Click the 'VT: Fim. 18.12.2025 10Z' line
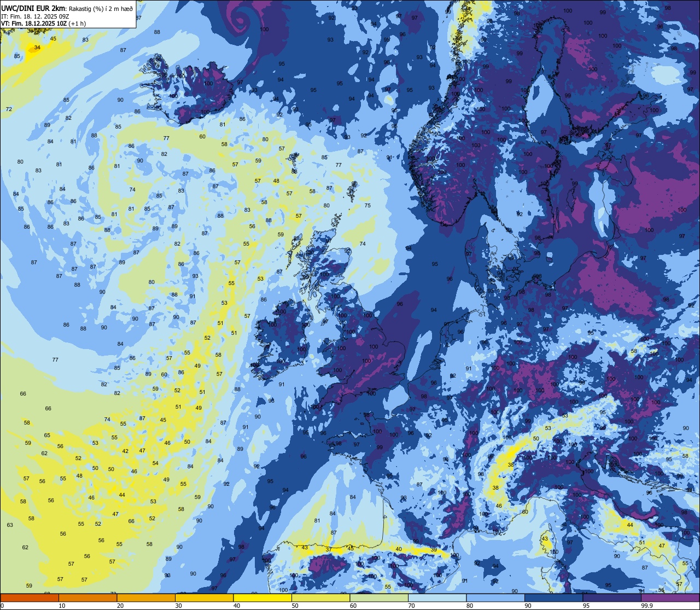Screen dimensions: 700x610 (34, 24)
